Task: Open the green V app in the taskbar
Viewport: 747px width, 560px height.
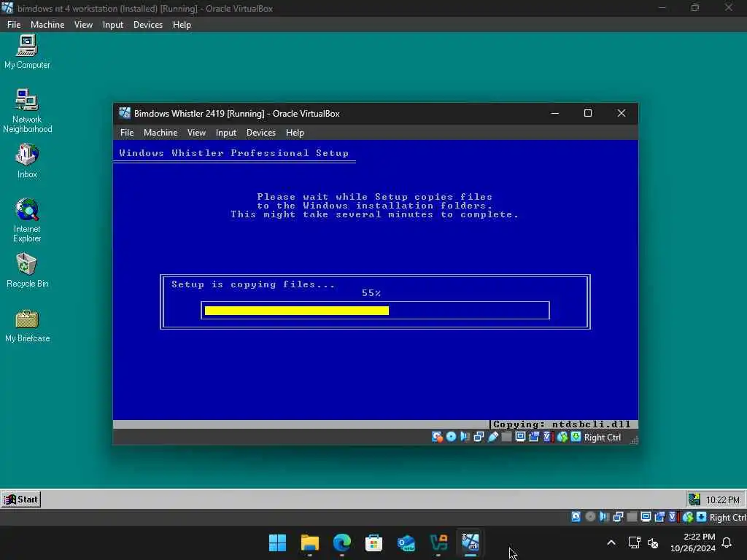Action: (x=438, y=542)
